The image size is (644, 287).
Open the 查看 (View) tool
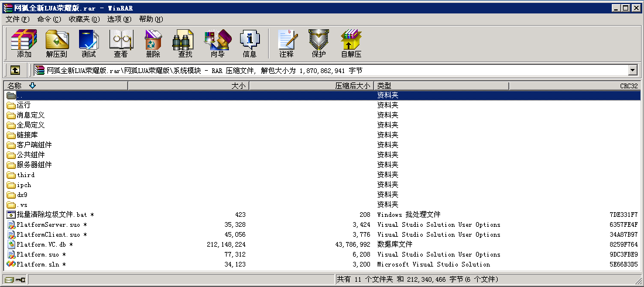(x=121, y=43)
